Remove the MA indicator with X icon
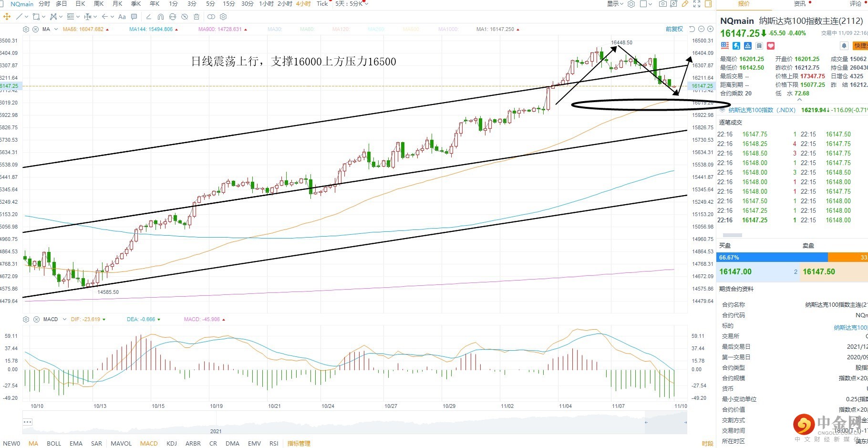The width and height of the screenshot is (868, 448). 36,30
